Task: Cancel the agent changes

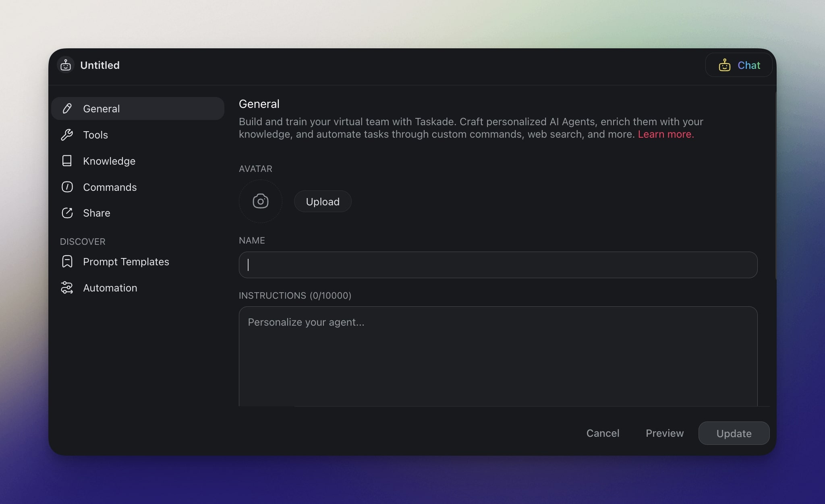Action: point(603,433)
